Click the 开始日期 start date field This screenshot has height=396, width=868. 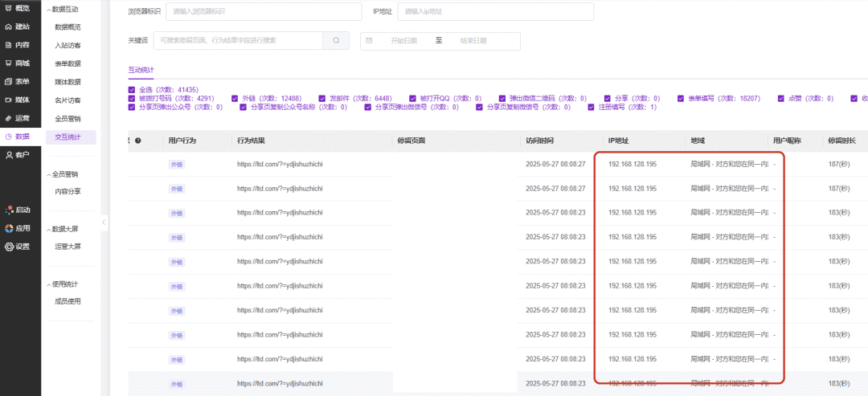(404, 40)
